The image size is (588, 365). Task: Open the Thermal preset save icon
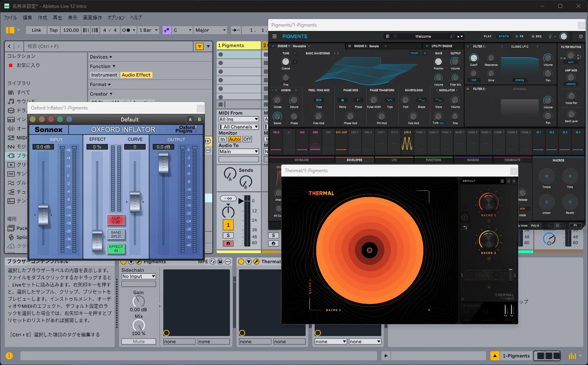pos(502,181)
